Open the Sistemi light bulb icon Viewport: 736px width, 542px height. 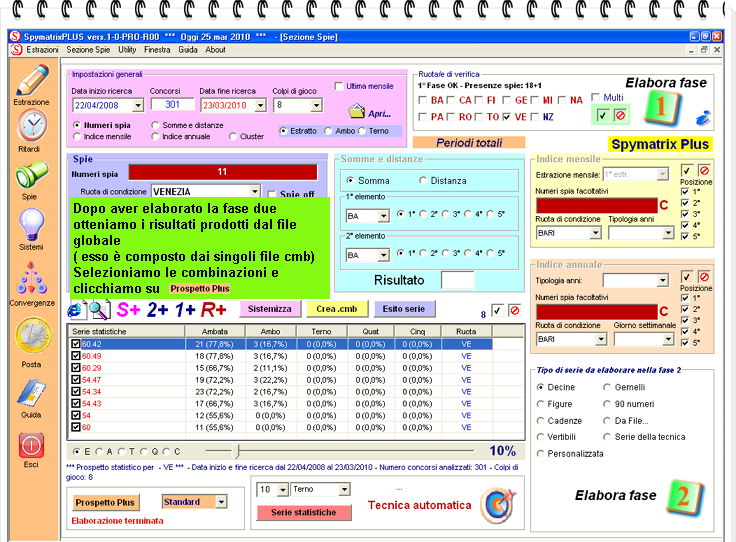31,224
